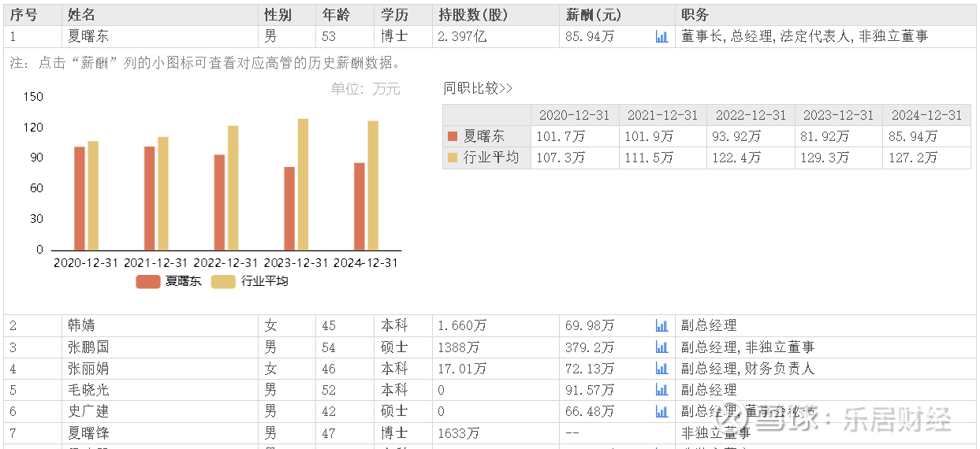The height and width of the screenshot is (449, 980).
Task: Click 夏曙东's 2020 bar in chart
Action: [80, 199]
